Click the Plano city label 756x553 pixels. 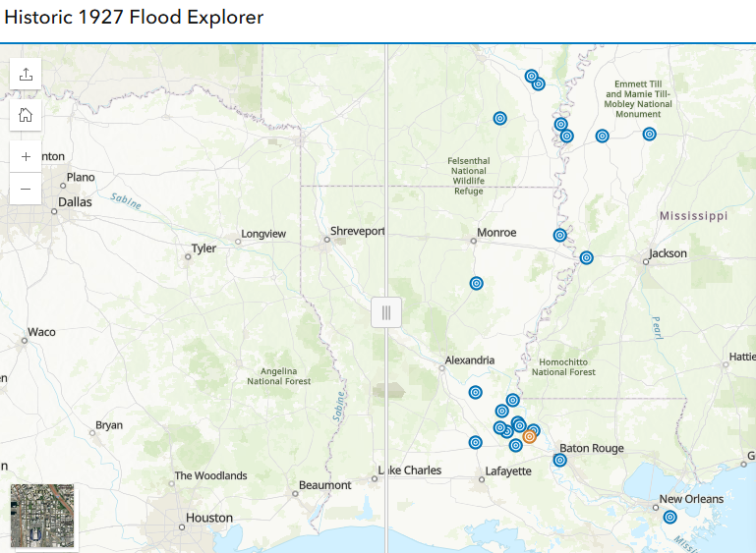point(81,177)
